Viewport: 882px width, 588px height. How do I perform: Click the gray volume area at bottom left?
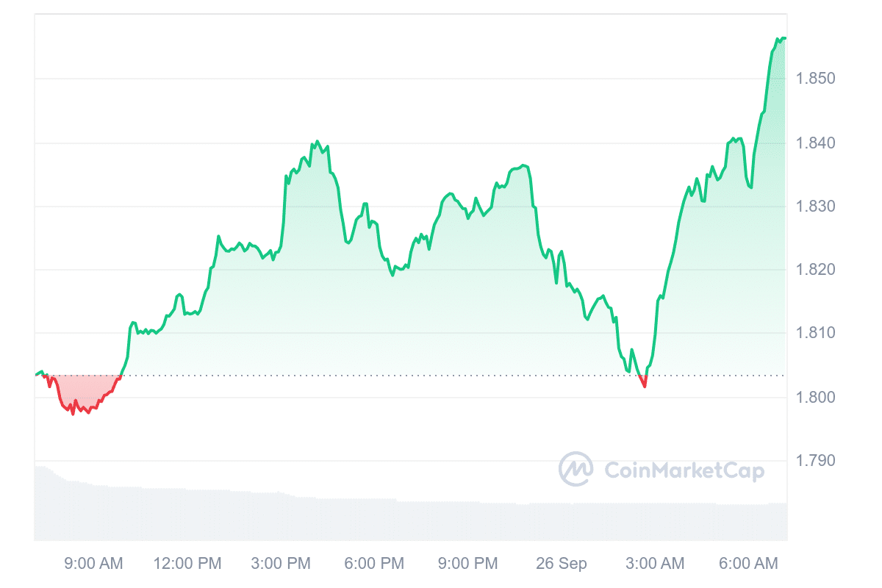click(x=59, y=507)
